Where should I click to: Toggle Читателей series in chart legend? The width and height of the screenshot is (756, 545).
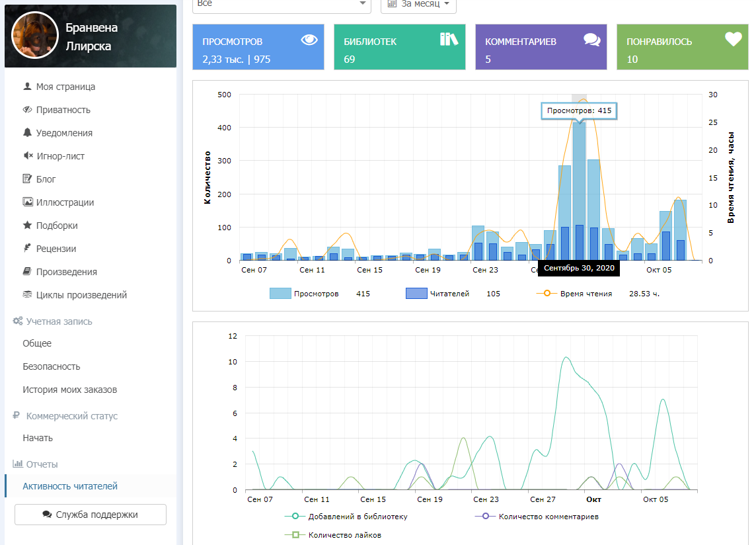[x=449, y=294]
